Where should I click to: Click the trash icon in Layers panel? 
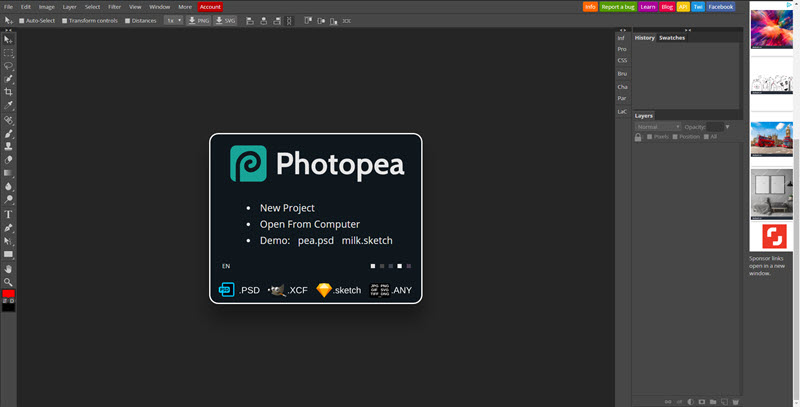click(x=736, y=402)
